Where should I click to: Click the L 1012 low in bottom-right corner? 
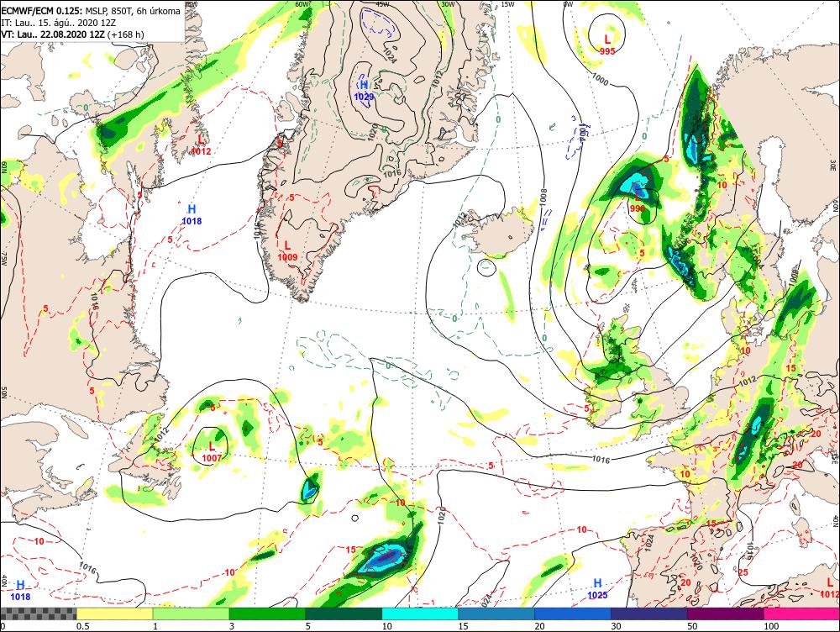pyautogui.click(x=829, y=587)
